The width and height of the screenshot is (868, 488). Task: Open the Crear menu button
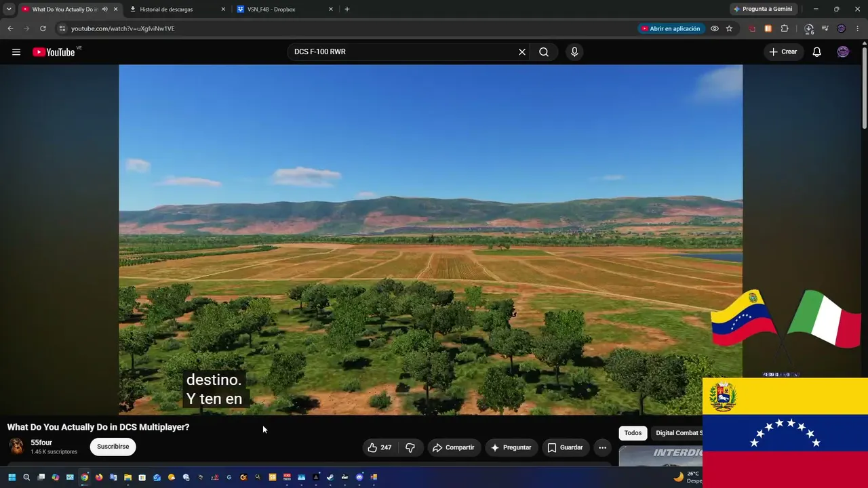[783, 52]
